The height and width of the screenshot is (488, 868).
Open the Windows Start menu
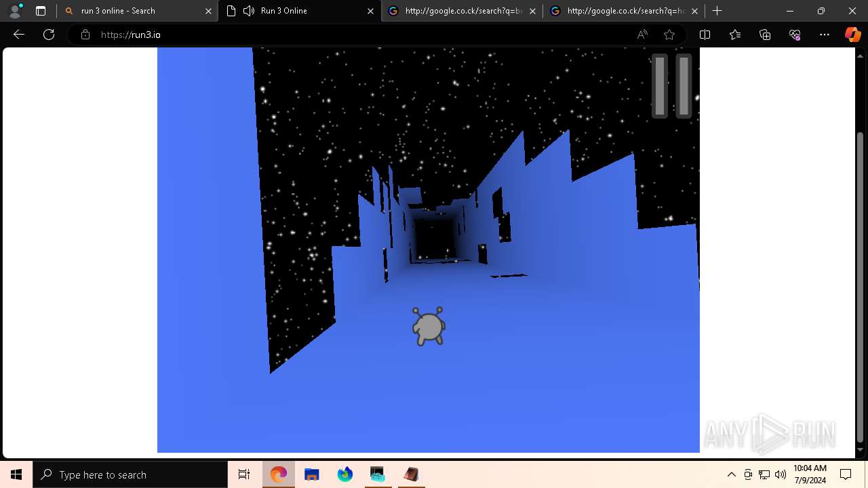pyautogui.click(x=16, y=474)
